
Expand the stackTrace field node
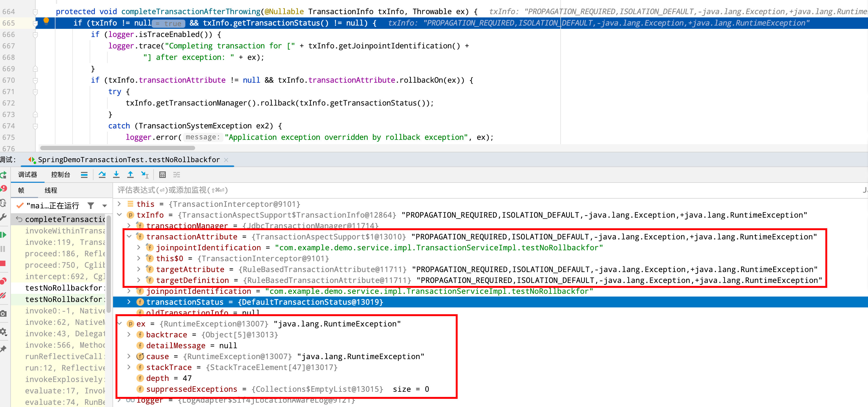[x=129, y=367]
